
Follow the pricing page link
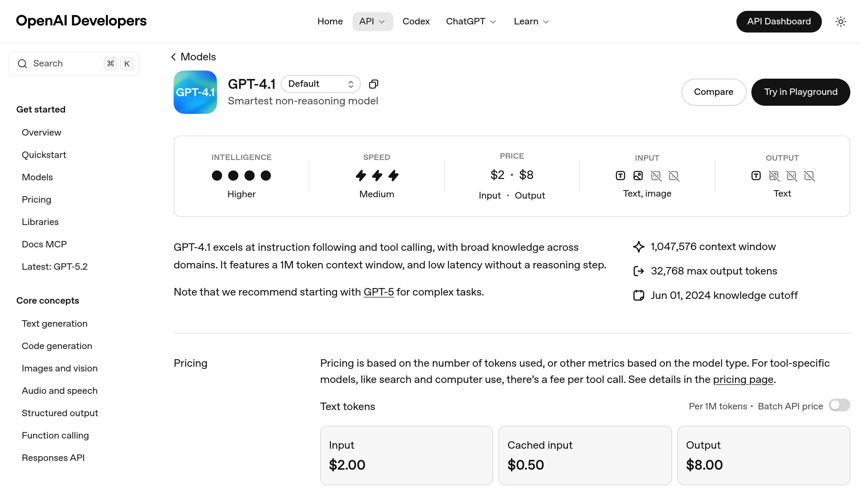(743, 380)
